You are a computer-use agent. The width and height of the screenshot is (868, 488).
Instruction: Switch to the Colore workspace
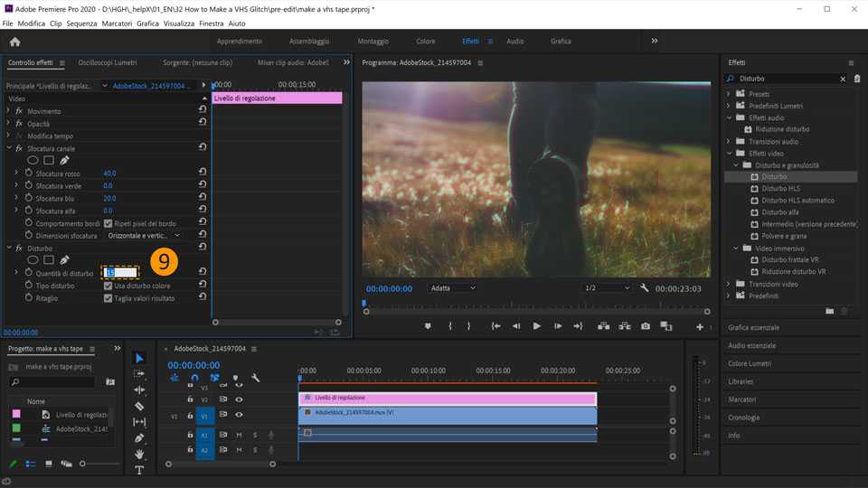[425, 42]
